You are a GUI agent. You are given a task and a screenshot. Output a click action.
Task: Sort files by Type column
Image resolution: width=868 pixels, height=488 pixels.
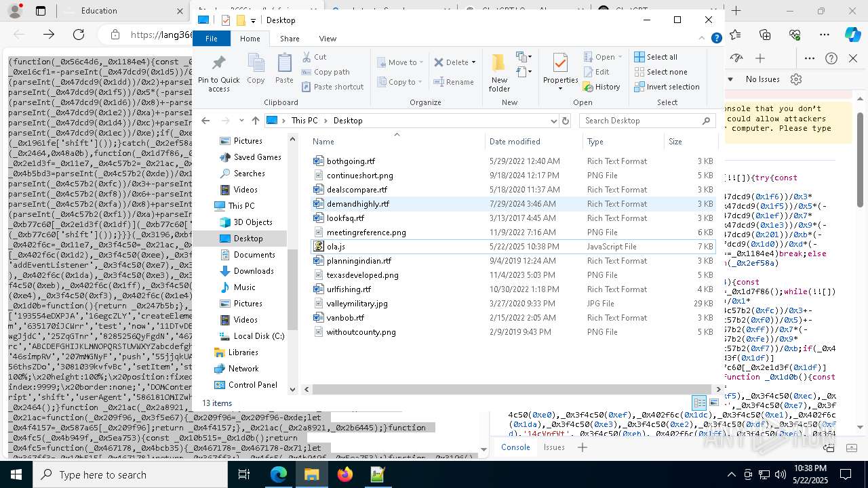coord(623,142)
